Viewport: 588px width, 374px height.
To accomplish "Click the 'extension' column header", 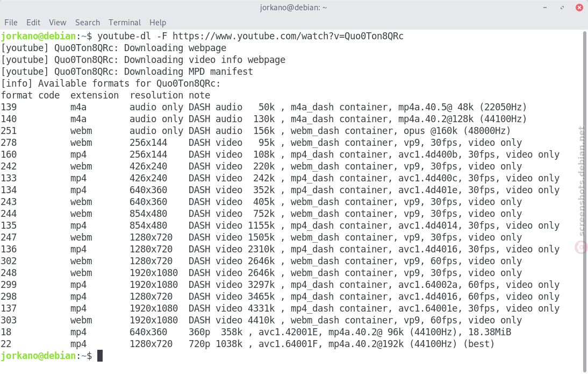I will [95, 95].
